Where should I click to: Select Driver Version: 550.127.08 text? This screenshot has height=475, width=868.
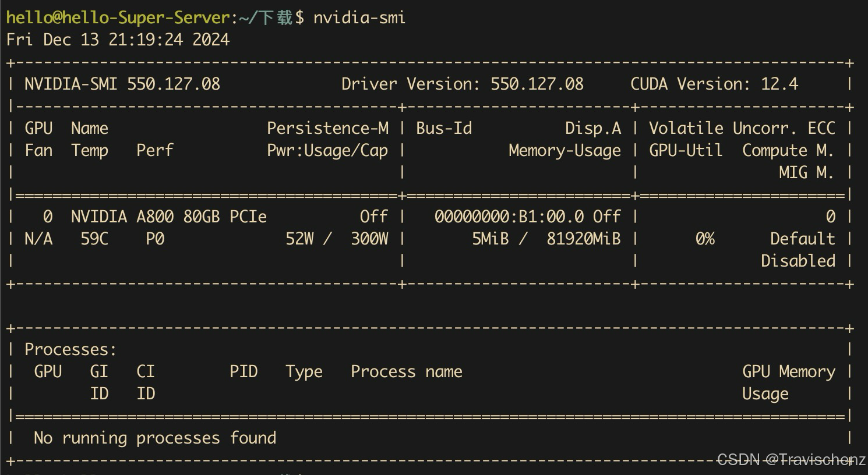click(463, 84)
